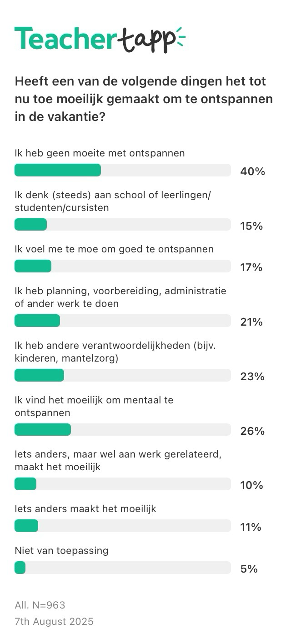Click the '7th August 2025' date text

pyautogui.click(x=54, y=622)
